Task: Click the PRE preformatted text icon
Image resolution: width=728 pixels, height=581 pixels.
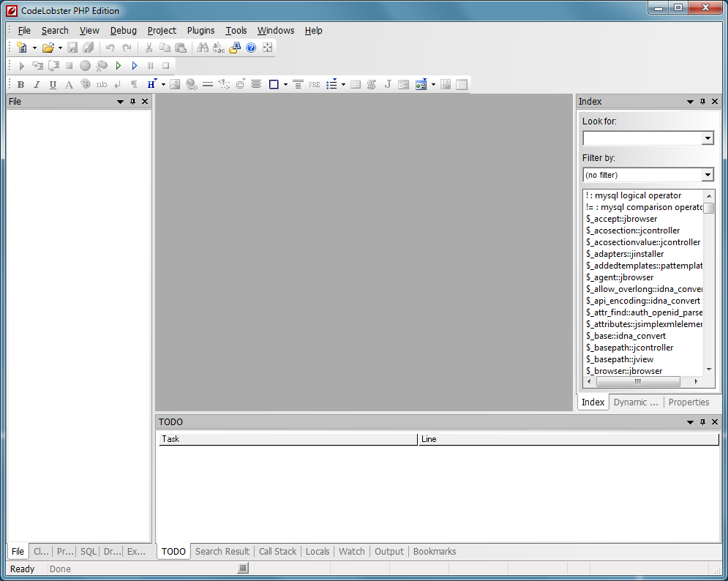Action: point(315,85)
